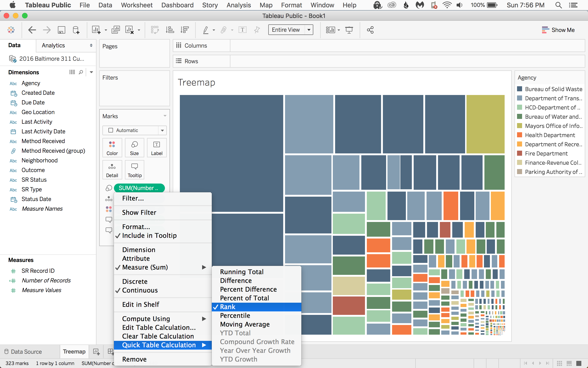Add a new data source icon
The width and height of the screenshot is (588, 368).
[76, 30]
